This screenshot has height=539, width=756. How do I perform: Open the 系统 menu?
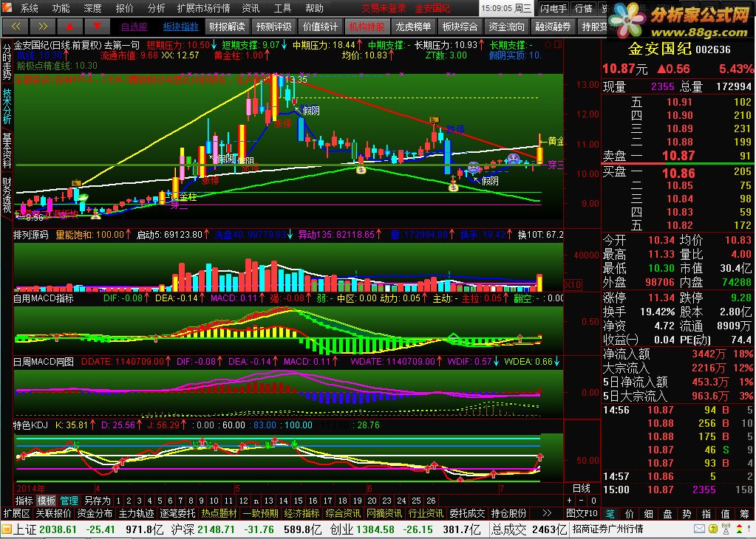click(x=30, y=8)
